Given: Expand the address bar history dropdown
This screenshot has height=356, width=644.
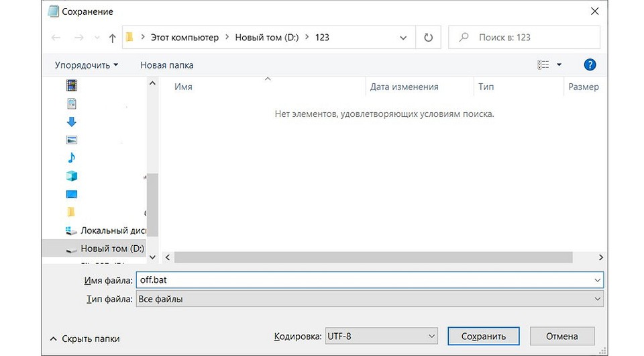Looking at the screenshot, I should click(x=402, y=38).
